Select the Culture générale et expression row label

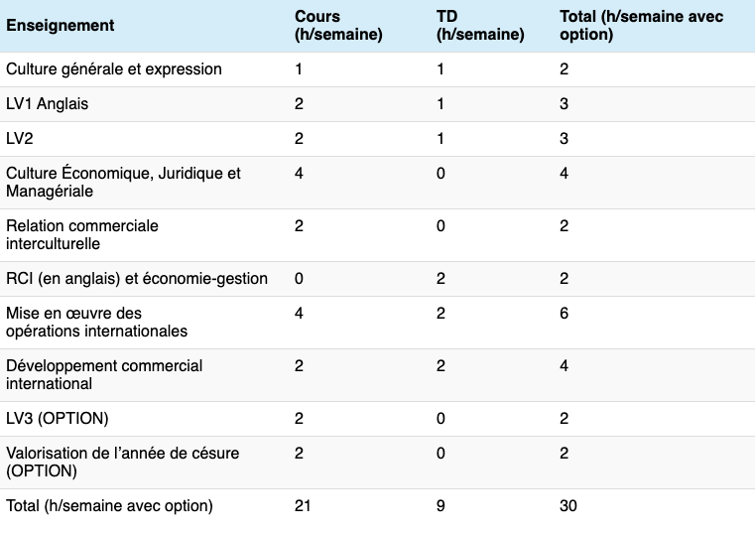(x=114, y=69)
